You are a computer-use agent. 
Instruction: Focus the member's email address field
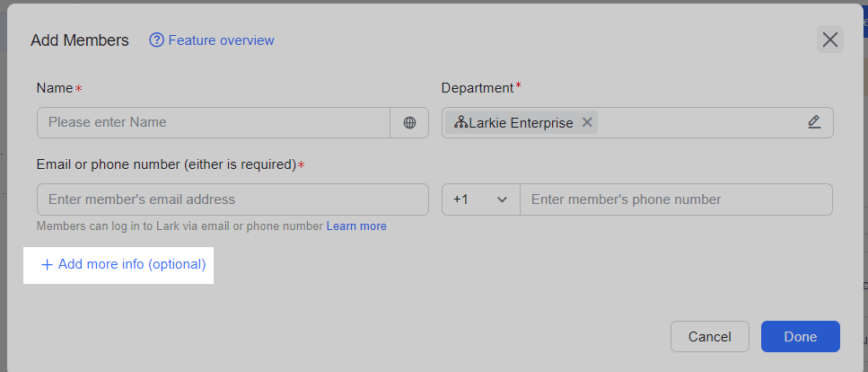(232, 199)
